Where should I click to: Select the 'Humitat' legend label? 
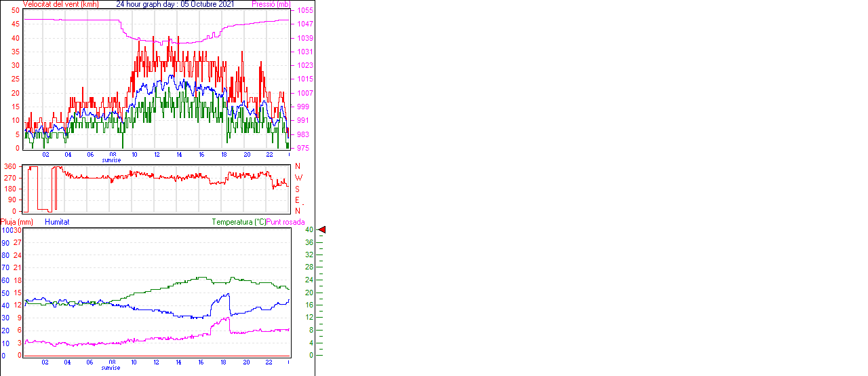[57, 222]
